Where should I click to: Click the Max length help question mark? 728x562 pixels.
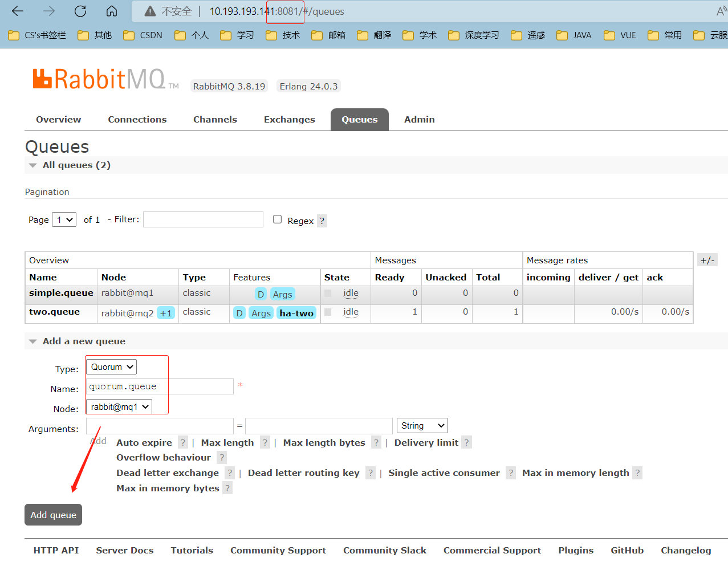265,442
